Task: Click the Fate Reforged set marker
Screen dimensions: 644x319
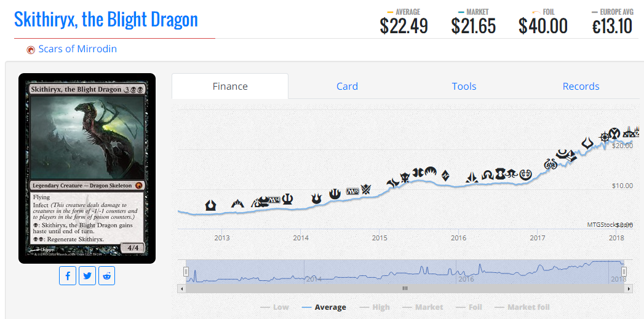Action: pos(393,183)
